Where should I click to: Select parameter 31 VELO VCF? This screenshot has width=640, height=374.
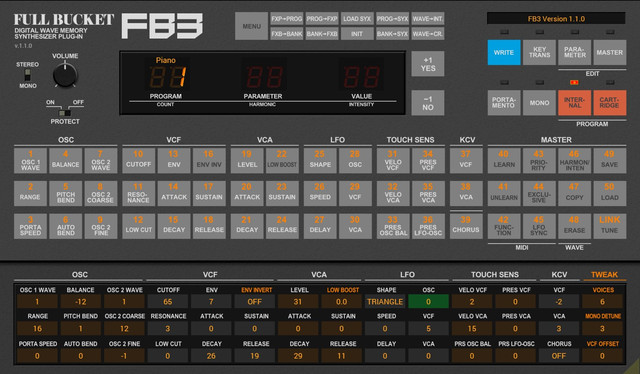(x=393, y=160)
